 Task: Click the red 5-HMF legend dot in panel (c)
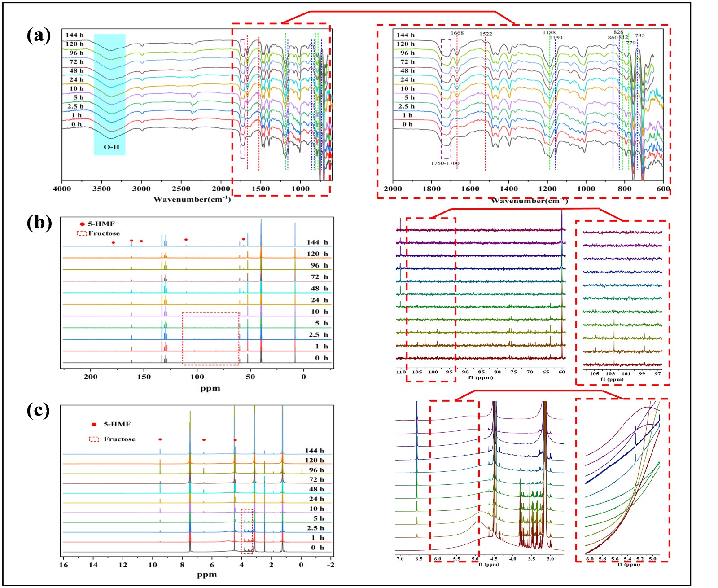pos(94,424)
